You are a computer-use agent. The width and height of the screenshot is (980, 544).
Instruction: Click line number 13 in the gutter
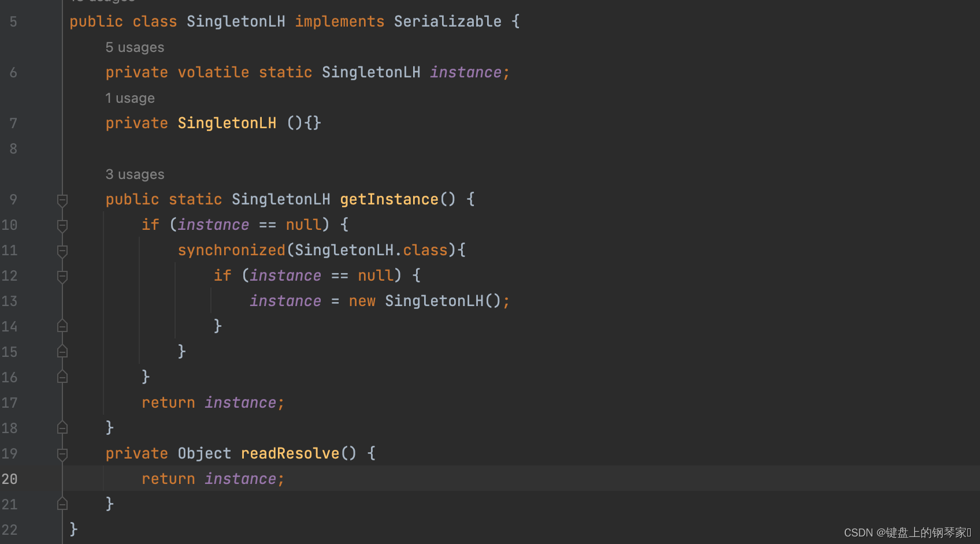[10, 301]
